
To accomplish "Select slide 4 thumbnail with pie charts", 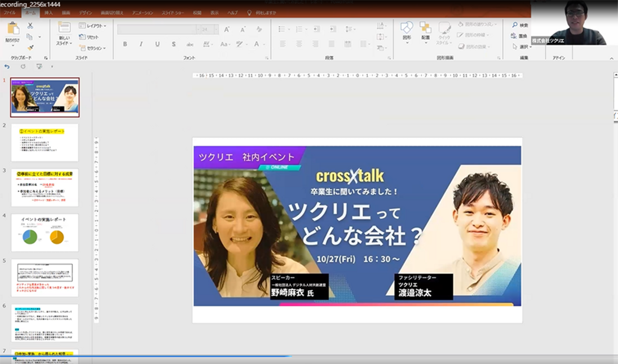I will click(45, 232).
